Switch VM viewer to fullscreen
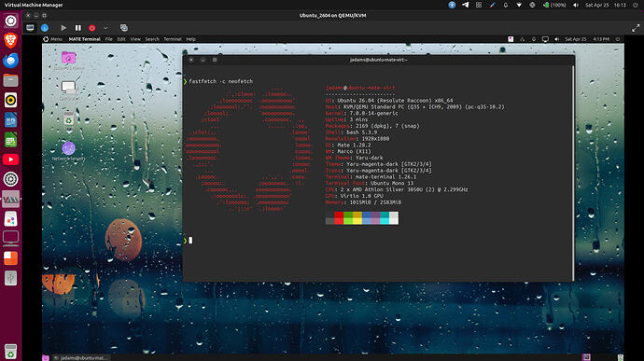The image size is (644, 361). [636, 28]
